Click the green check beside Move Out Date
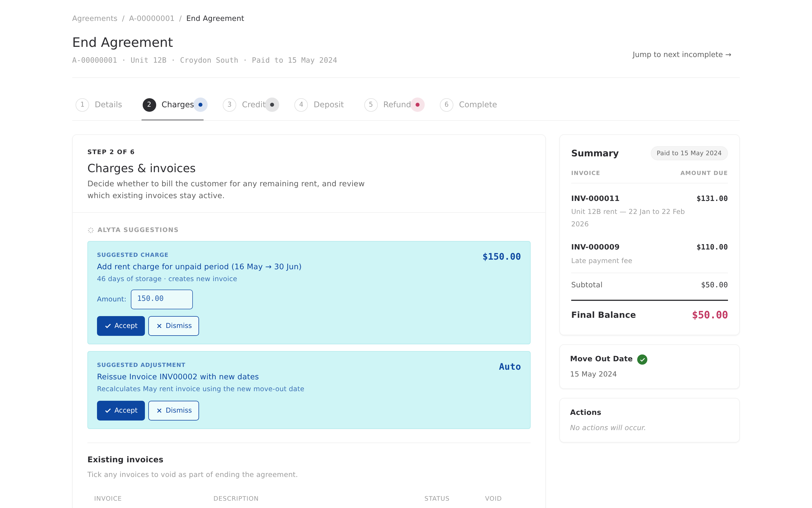The image size is (812, 508). click(x=642, y=360)
